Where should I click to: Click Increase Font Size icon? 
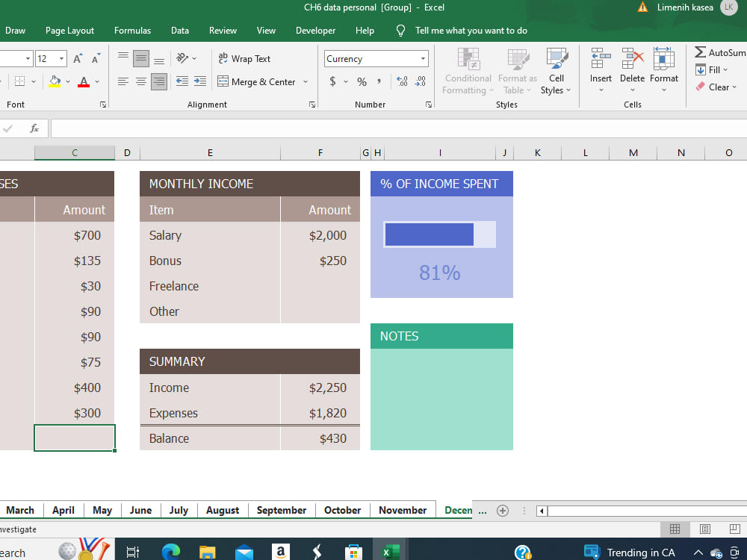tap(77, 58)
